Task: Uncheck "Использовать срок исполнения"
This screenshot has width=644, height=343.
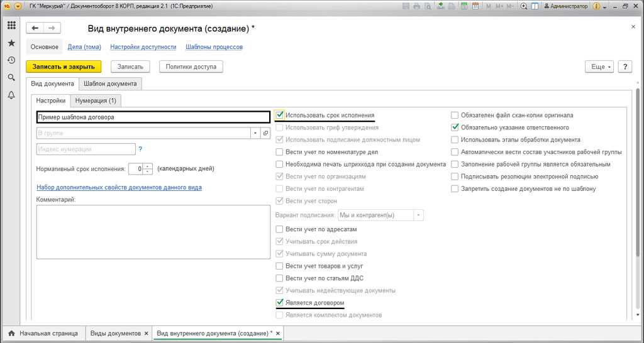Action: pos(280,116)
